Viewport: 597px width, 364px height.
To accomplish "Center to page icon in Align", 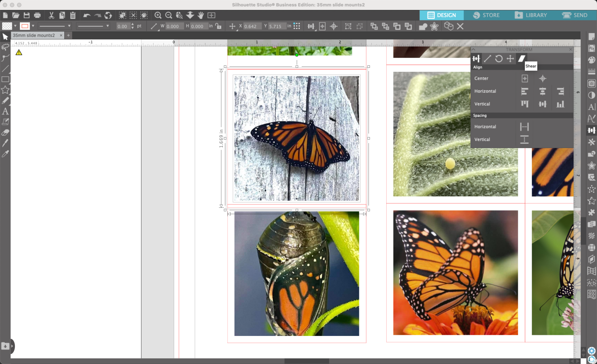I will [525, 78].
